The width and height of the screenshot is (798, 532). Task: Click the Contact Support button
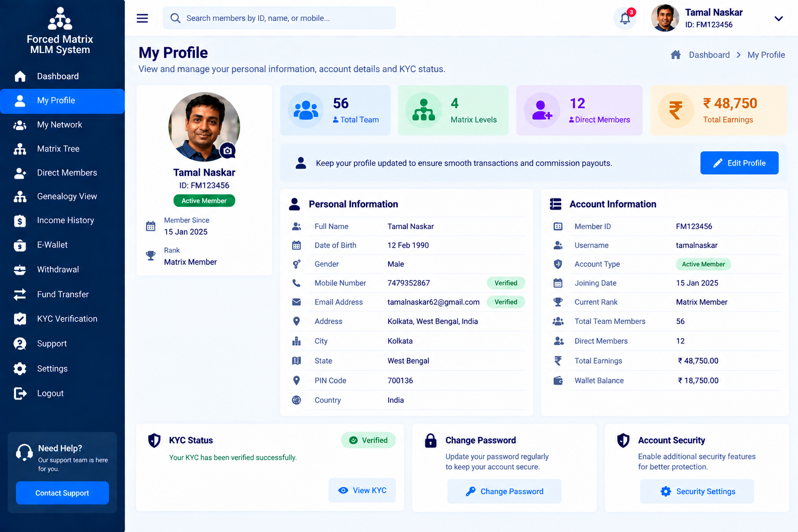[62, 493]
